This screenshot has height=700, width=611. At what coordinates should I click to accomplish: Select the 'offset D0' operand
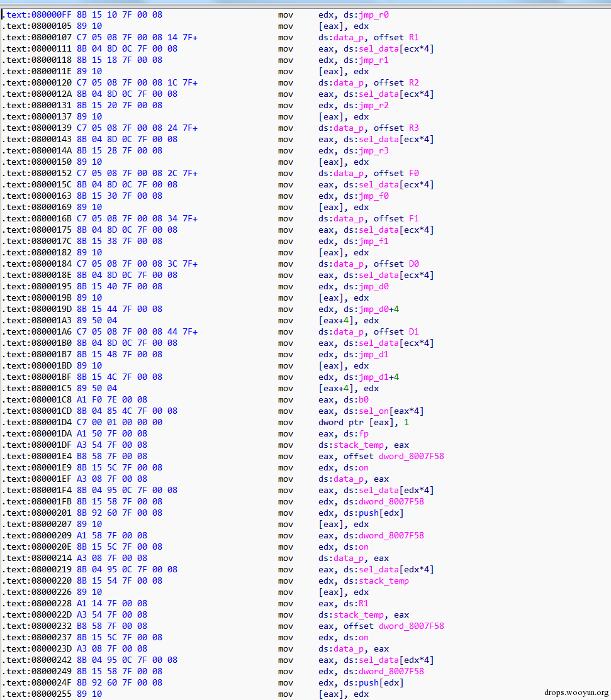396,264
